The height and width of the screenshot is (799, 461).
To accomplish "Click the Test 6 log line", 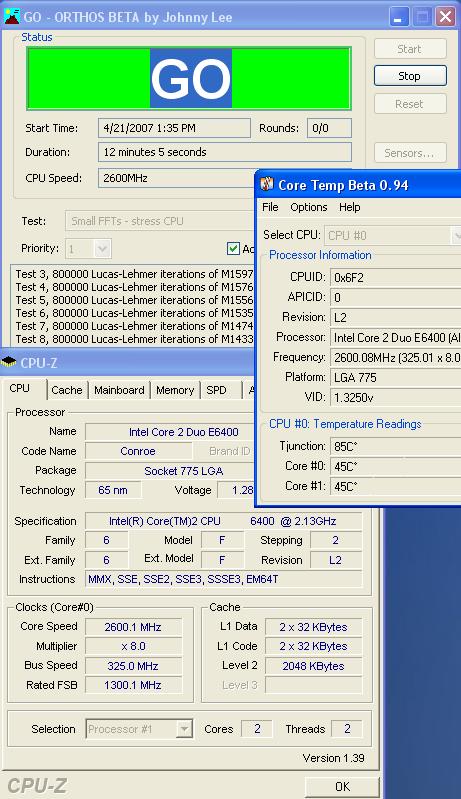I will pyautogui.click(x=134, y=313).
